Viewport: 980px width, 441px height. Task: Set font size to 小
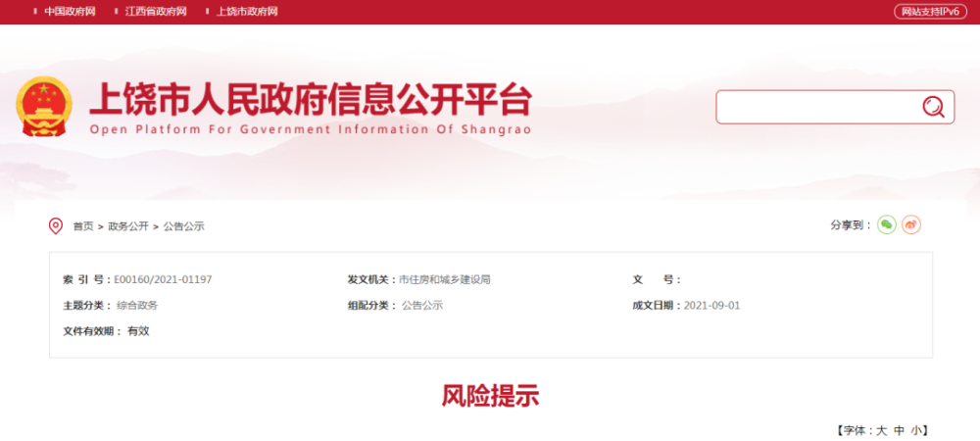click(x=915, y=430)
